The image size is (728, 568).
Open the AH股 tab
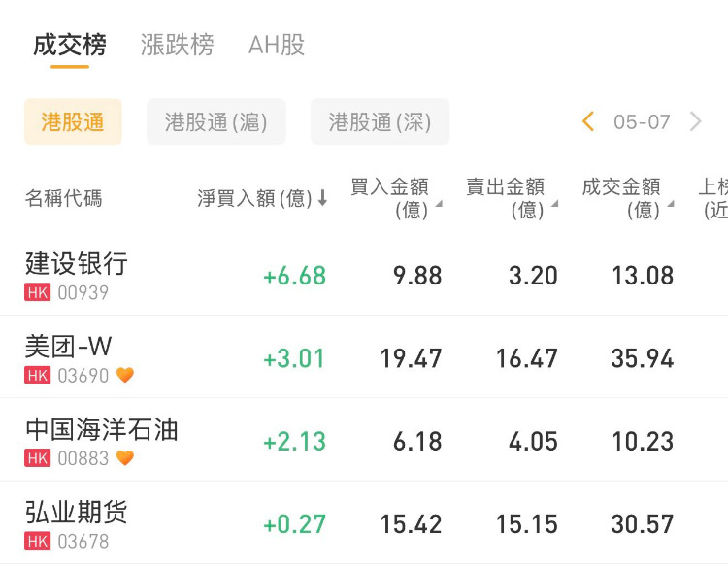(x=277, y=45)
